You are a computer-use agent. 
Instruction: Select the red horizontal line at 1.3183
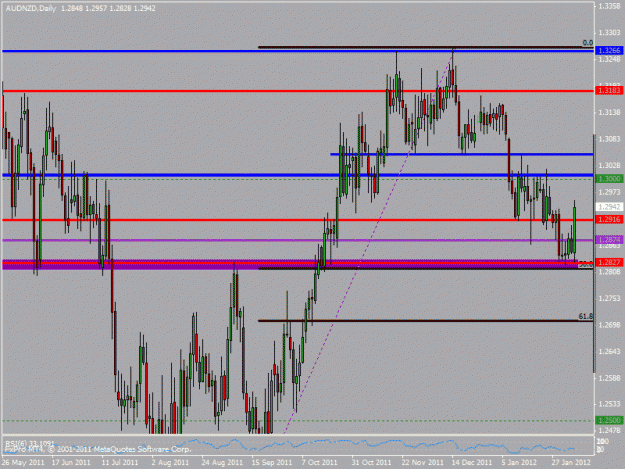pos(297,91)
